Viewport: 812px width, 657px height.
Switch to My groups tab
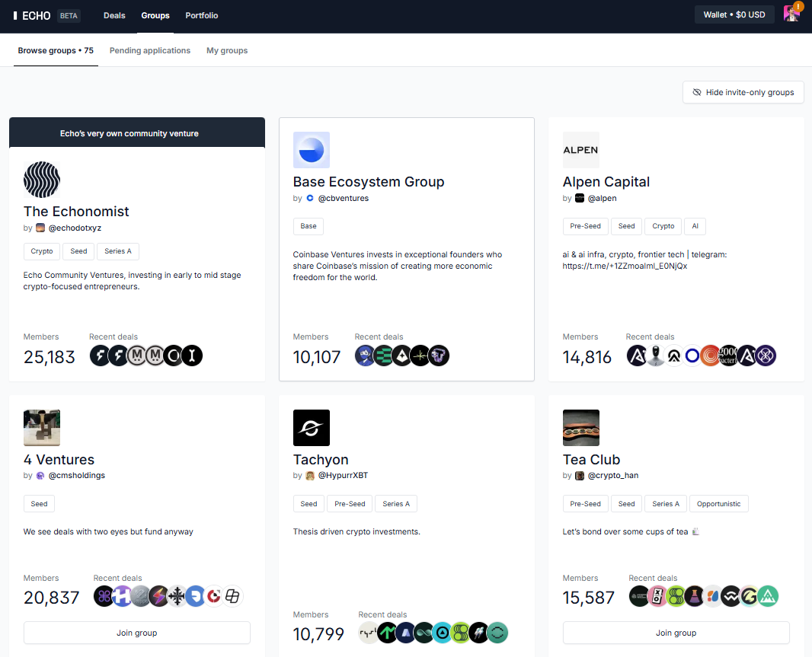coord(227,50)
